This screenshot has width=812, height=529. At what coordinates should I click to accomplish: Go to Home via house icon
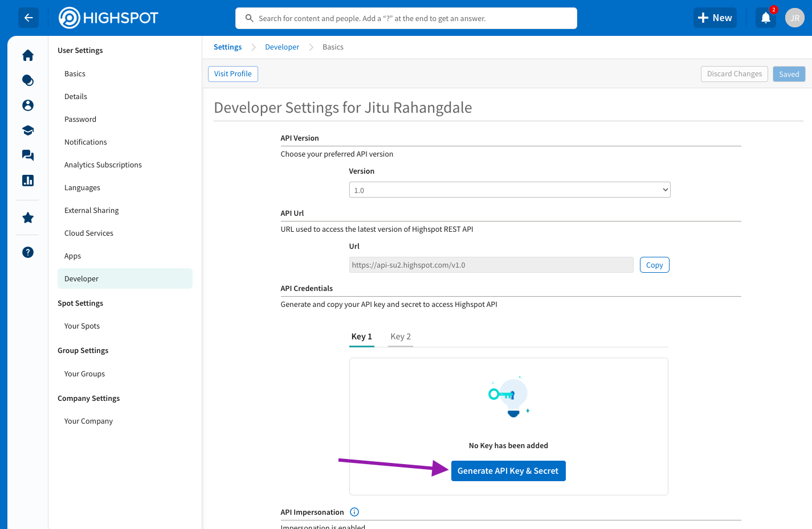(x=28, y=55)
